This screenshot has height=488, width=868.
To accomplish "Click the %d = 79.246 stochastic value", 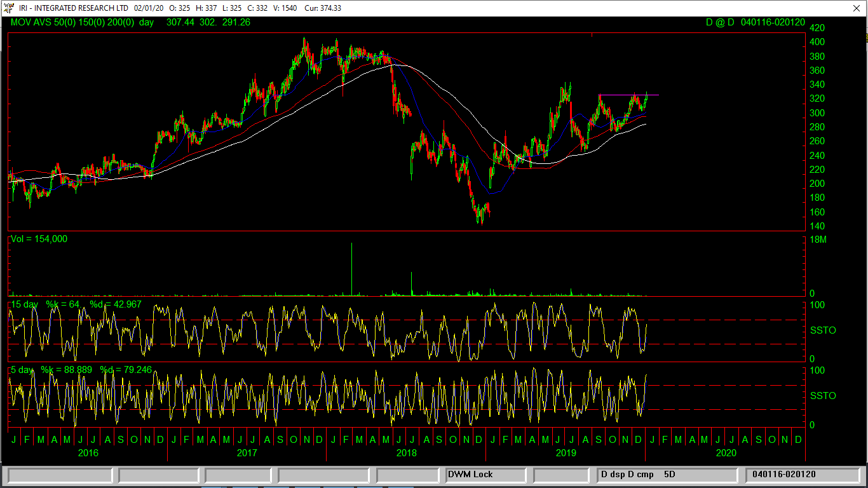I will coord(126,369).
